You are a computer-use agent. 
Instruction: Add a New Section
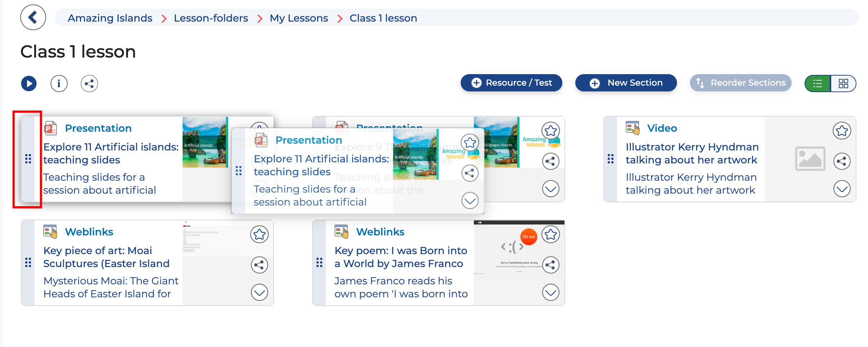626,83
